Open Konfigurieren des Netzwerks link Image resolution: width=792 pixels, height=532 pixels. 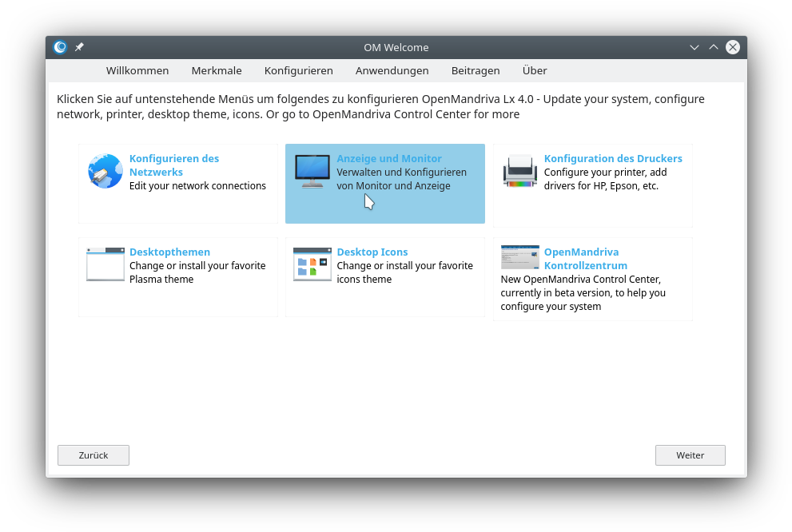[x=173, y=165]
